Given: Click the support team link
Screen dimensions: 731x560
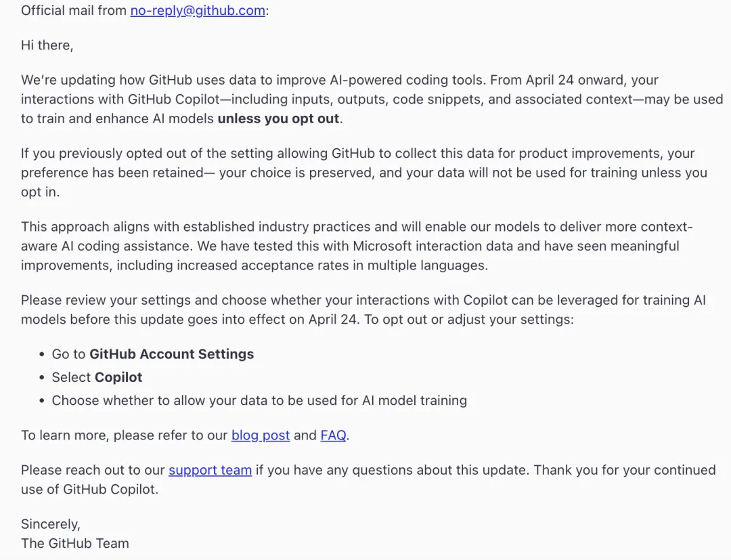Looking at the screenshot, I should point(210,470).
